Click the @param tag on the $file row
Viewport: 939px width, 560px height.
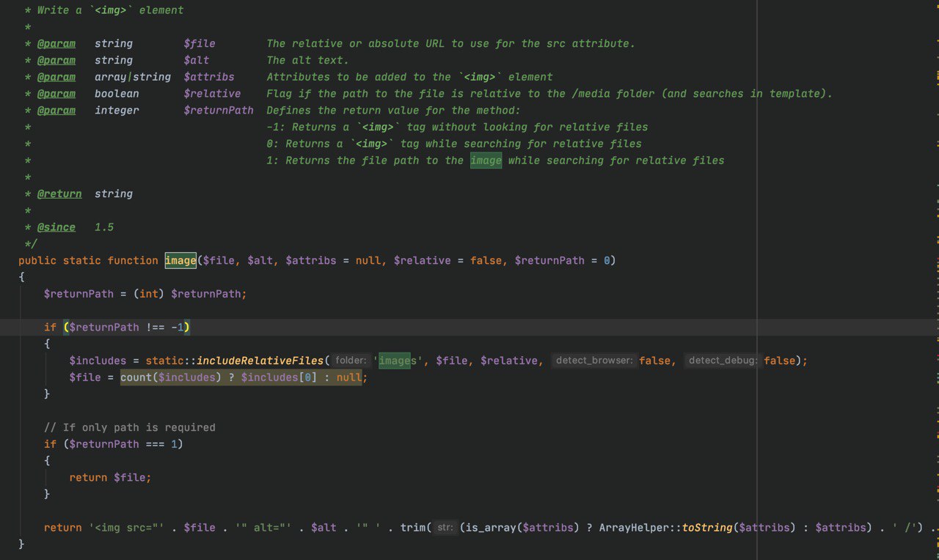[x=56, y=43]
